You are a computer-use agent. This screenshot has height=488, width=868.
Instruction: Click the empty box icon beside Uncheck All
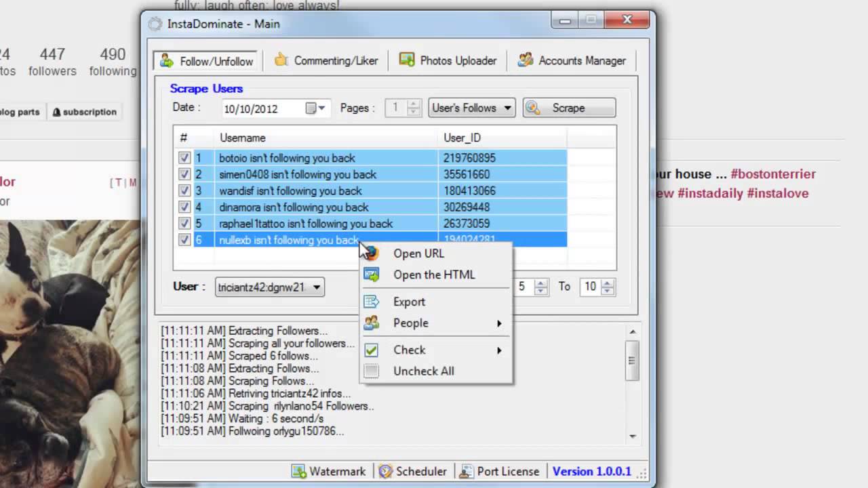(371, 371)
